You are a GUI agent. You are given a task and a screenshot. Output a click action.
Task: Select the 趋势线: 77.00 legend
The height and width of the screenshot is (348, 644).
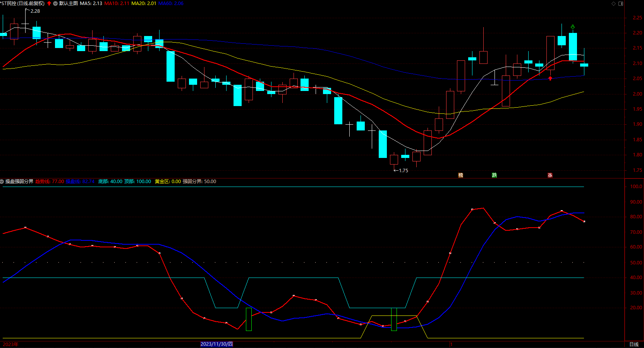[x=50, y=182]
